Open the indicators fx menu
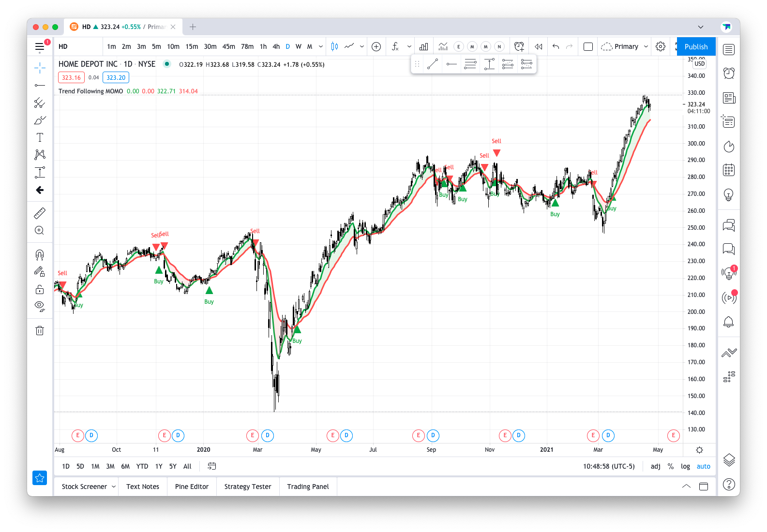This screenshot has height=532, width=767. (395, 46)
